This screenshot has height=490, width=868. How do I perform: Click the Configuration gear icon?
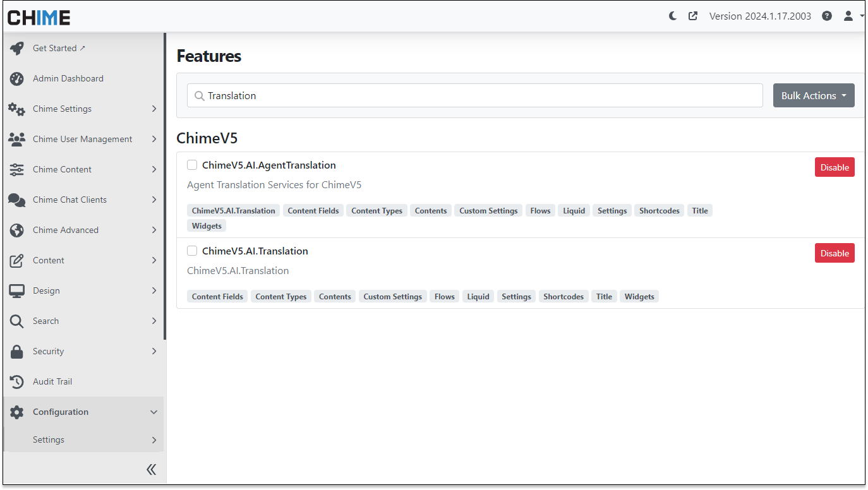click(17, 412)
